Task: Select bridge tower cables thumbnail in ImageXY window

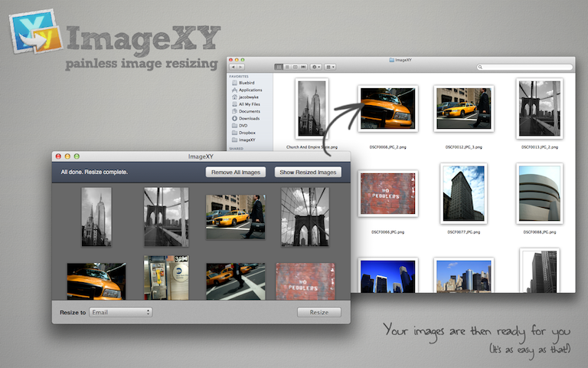Action: point(305,217)
